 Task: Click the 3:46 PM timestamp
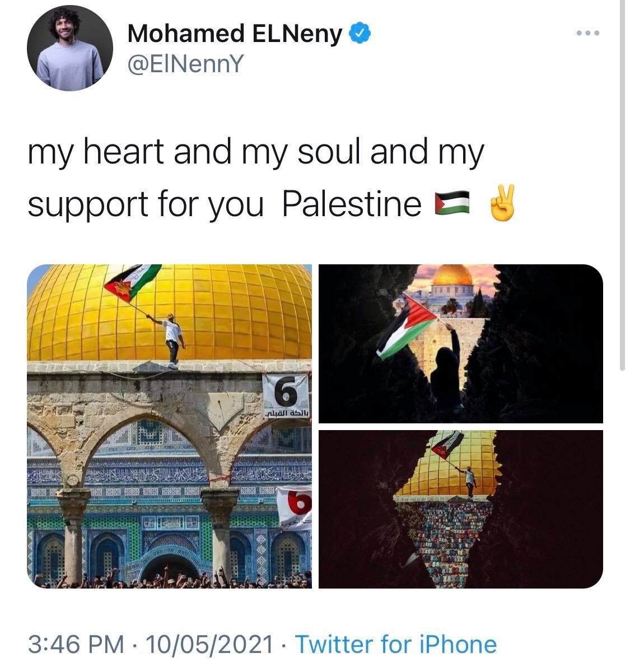coord(76,644)
